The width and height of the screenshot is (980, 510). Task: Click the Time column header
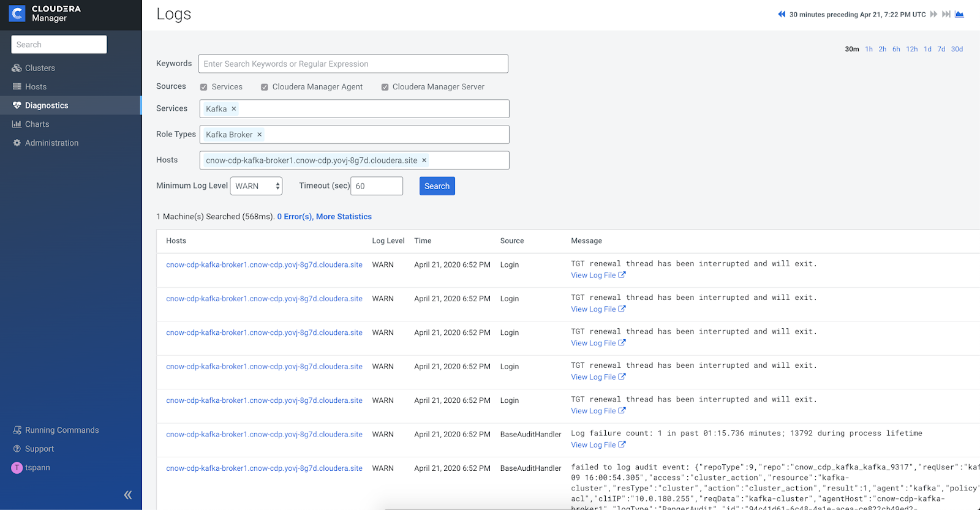pos(423,241)
